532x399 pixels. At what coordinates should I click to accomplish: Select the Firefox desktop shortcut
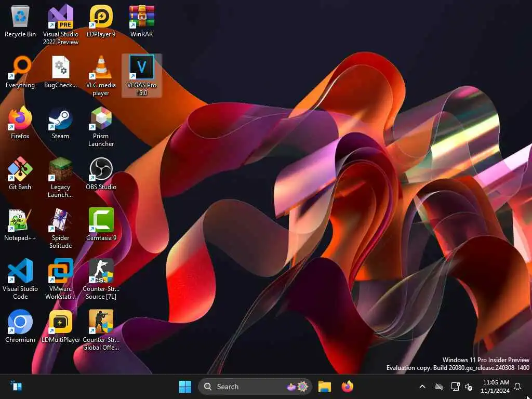pos(20,123)
